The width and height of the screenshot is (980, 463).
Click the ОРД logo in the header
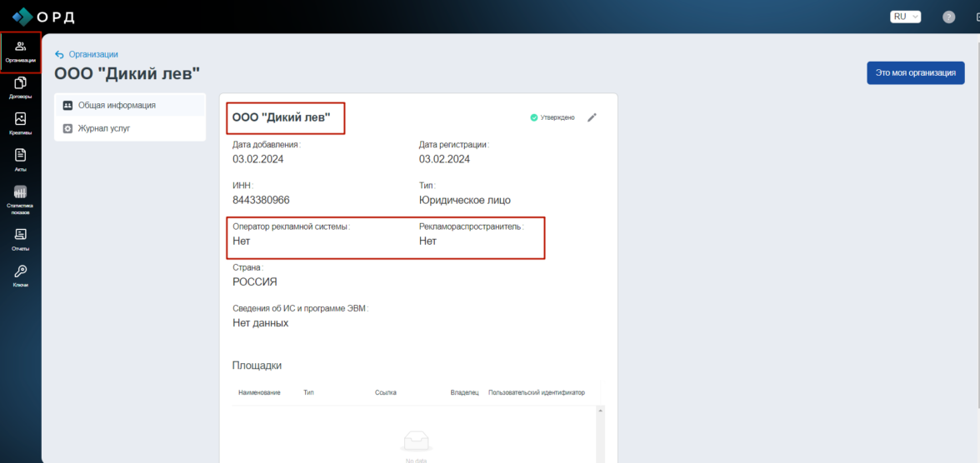[x=43, y=17]
